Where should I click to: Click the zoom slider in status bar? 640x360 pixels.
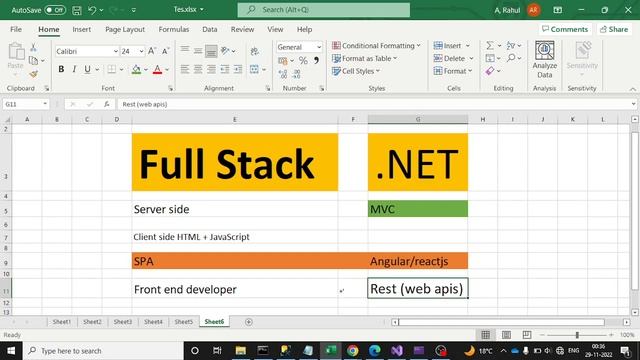[577, 335]
